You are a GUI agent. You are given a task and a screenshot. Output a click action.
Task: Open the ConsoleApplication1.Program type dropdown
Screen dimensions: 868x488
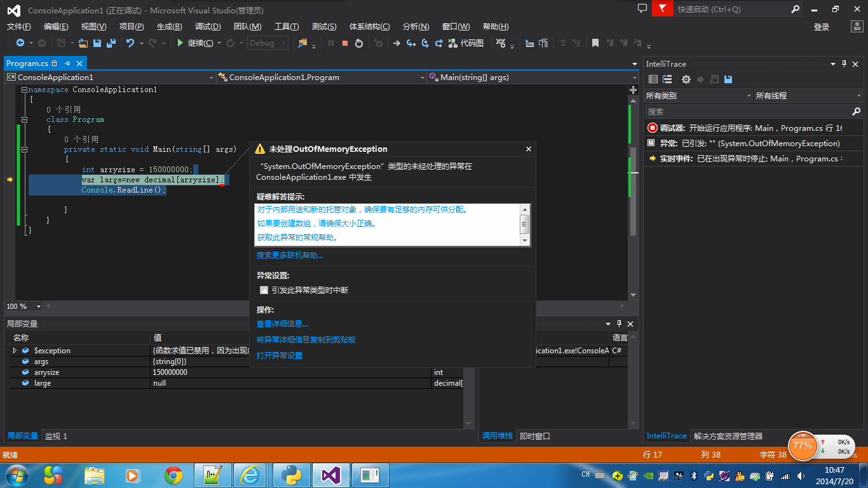click(322, 77)
